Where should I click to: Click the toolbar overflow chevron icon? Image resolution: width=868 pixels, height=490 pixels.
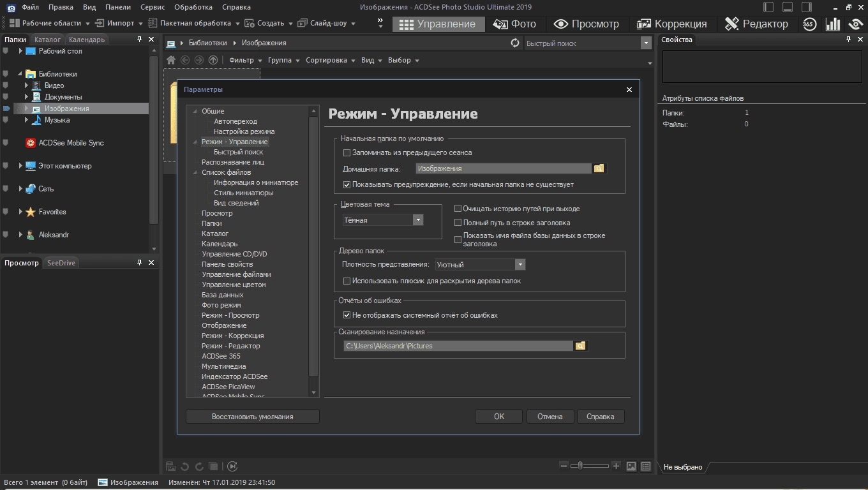pyautogui.click(x=380, y=23)
